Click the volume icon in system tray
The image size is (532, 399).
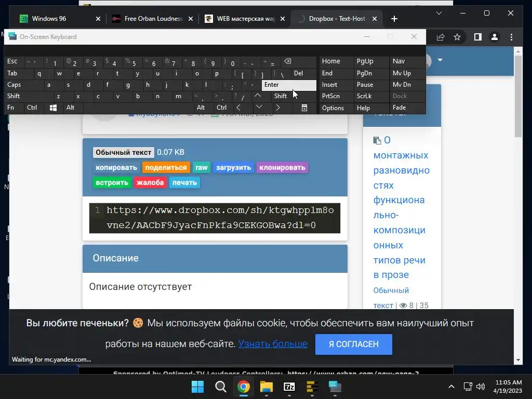(481, 387)
